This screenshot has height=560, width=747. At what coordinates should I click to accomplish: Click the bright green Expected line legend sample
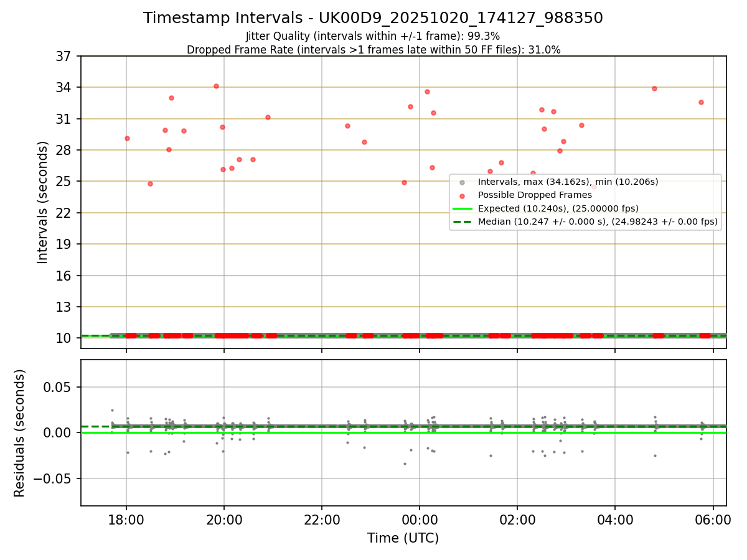pyautogui.click(x=462, y=208)
